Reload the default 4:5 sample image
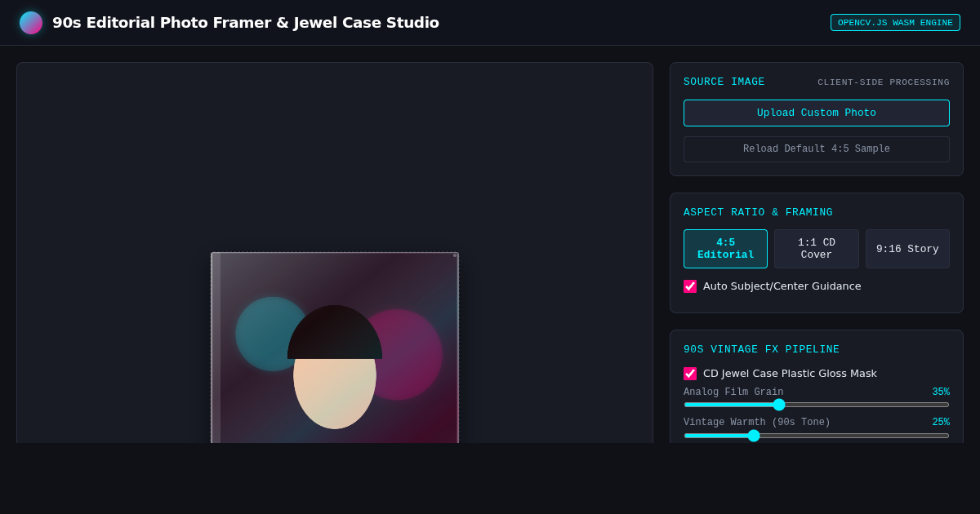Screen dimensions: 980x514 click(x=817, y=149)
